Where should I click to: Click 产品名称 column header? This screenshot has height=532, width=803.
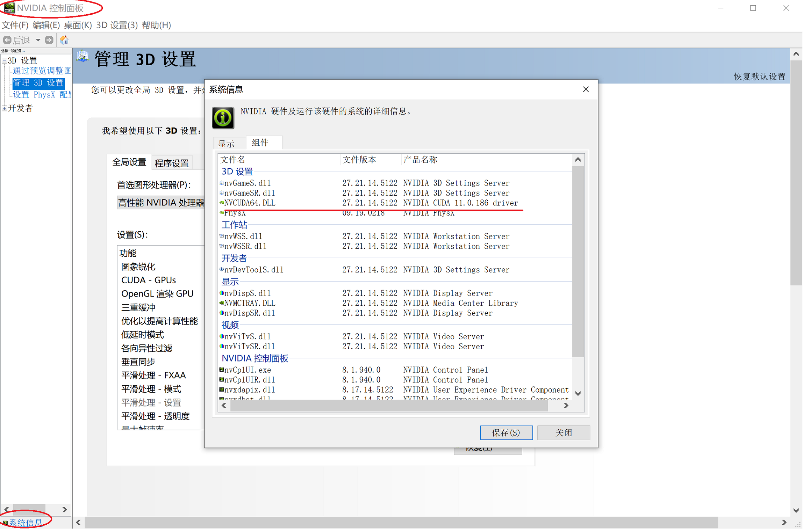pyautogui.click(x=486, y=160)
